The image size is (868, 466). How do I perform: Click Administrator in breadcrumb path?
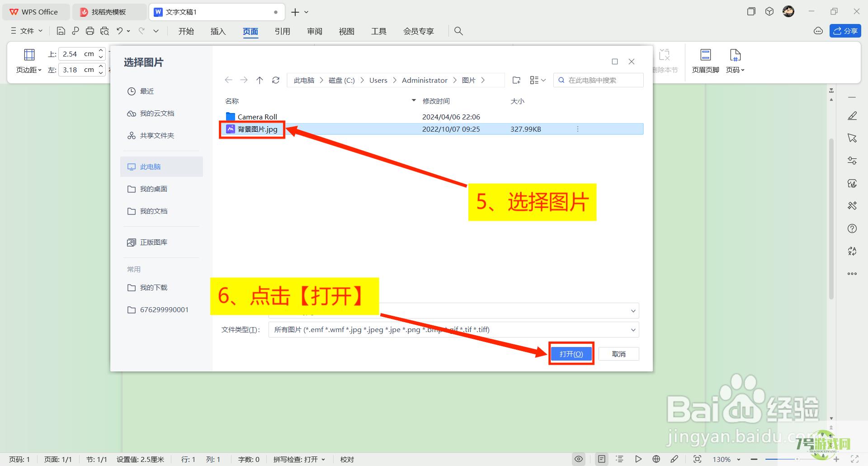coord(425,80)
